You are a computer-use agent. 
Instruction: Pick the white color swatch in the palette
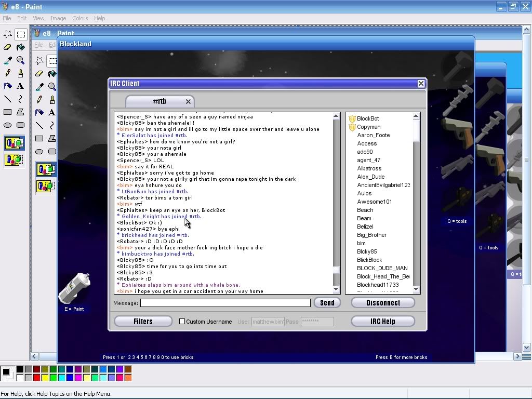pyautogui.click(x=20, y=377)
